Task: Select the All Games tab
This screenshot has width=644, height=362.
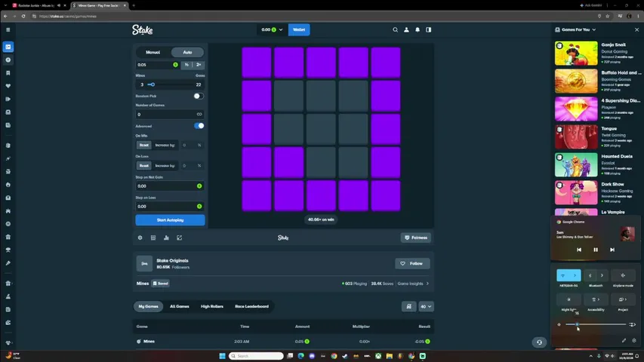Action: tap(180, 307)
